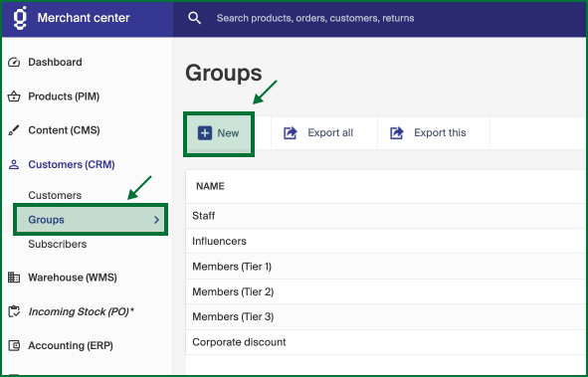Image resolution: width=588 pixels, height=377 pixels.
Task: Open the Subscribers submenu item
Action: (x=58, y=244)
